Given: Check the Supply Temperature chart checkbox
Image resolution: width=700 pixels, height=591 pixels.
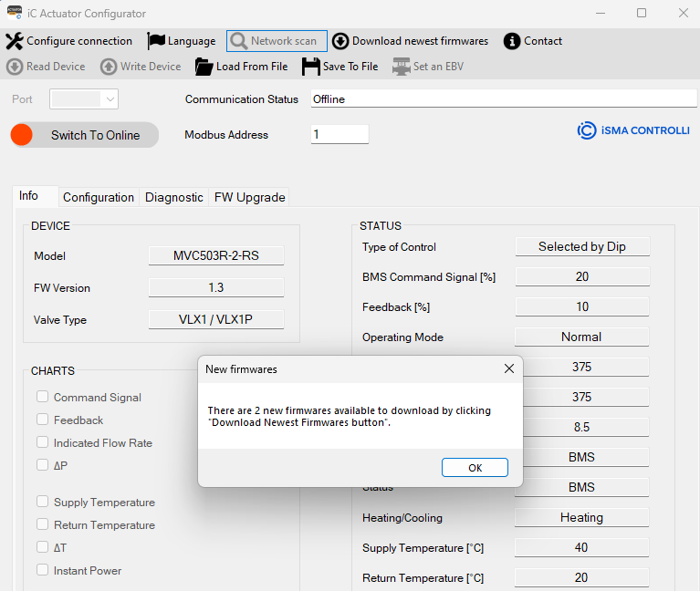Looking at the screenshot, I should coord(43,502).
